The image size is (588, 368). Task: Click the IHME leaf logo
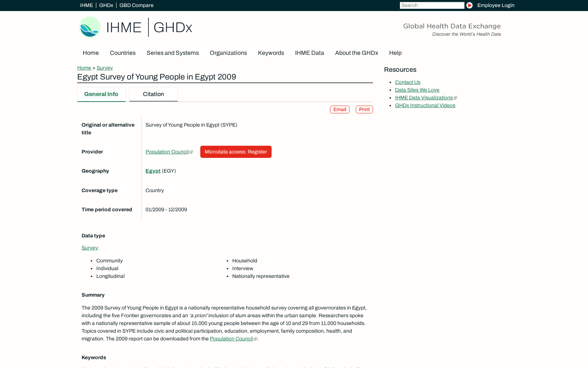[x=90, y=27]
